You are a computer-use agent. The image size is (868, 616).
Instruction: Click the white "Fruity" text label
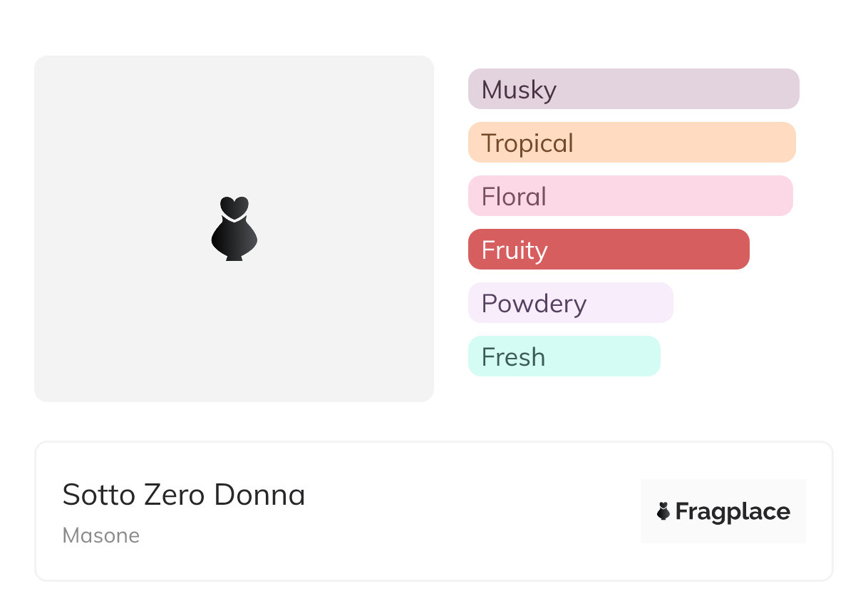pos(515,250)
